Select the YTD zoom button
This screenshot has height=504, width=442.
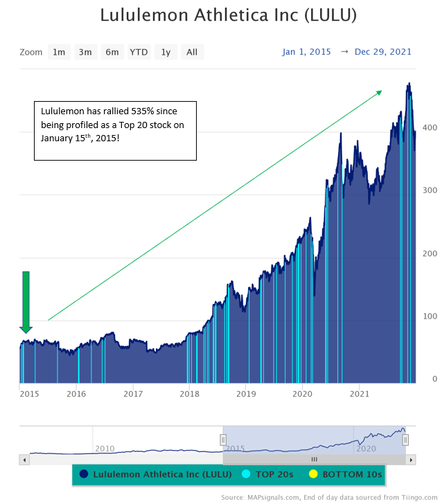click(x=139, y=52)
